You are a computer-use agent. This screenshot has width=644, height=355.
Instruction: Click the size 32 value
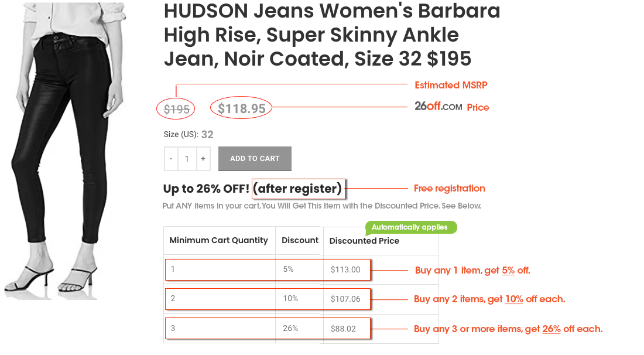[207, 135]
